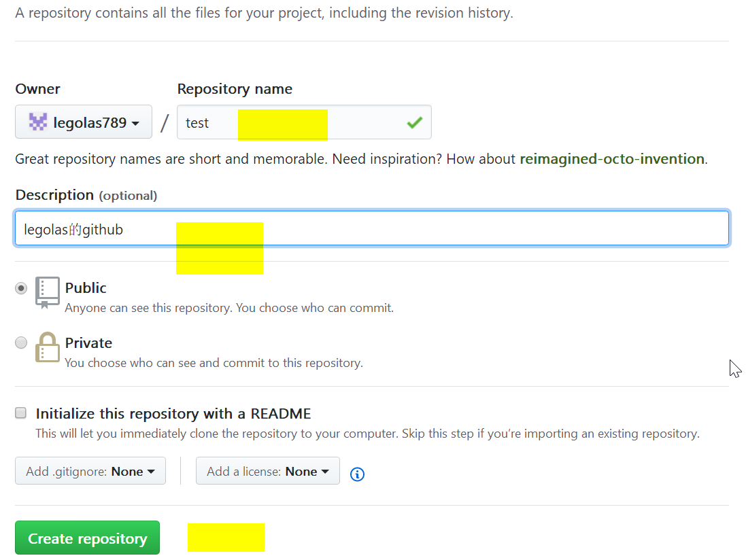This screenshot has height=560, width=746.
Task: Click the dropdown arrow next to legolas789
Action: (x=135, y=124)
